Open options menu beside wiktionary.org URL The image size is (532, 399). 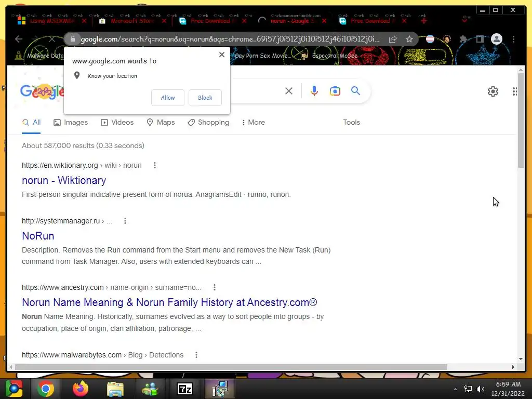(x=155, y=165)
